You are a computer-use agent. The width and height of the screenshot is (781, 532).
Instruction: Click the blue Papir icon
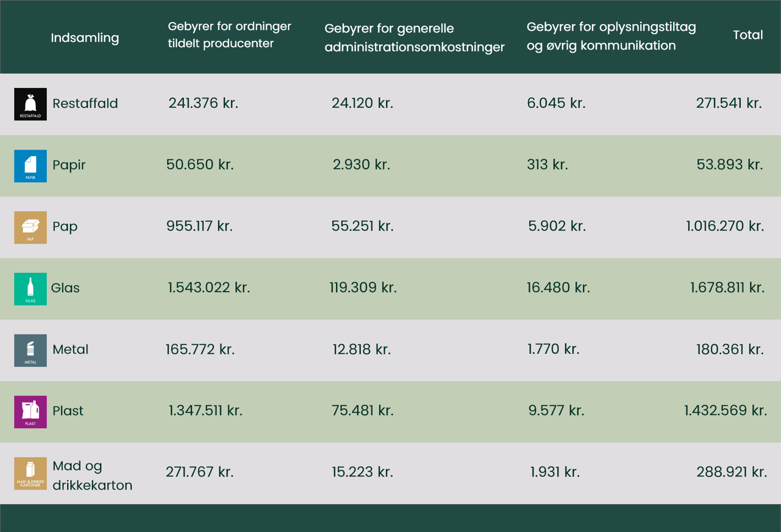[30, 166]
